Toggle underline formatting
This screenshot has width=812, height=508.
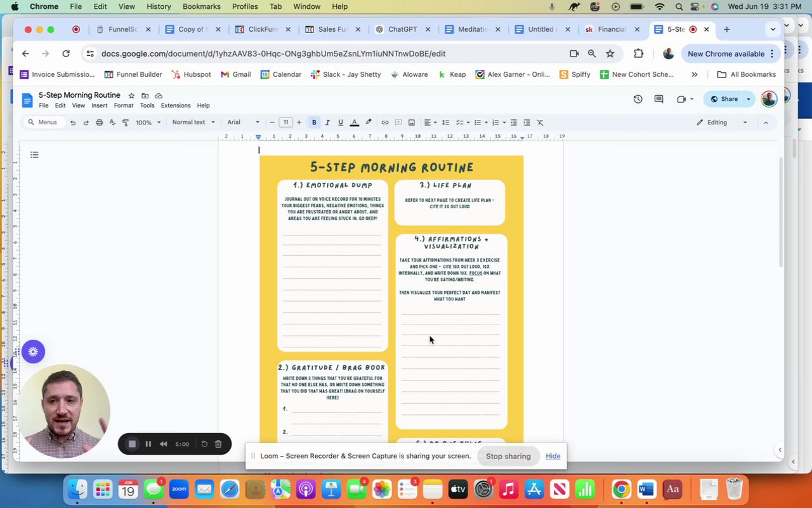341,123
